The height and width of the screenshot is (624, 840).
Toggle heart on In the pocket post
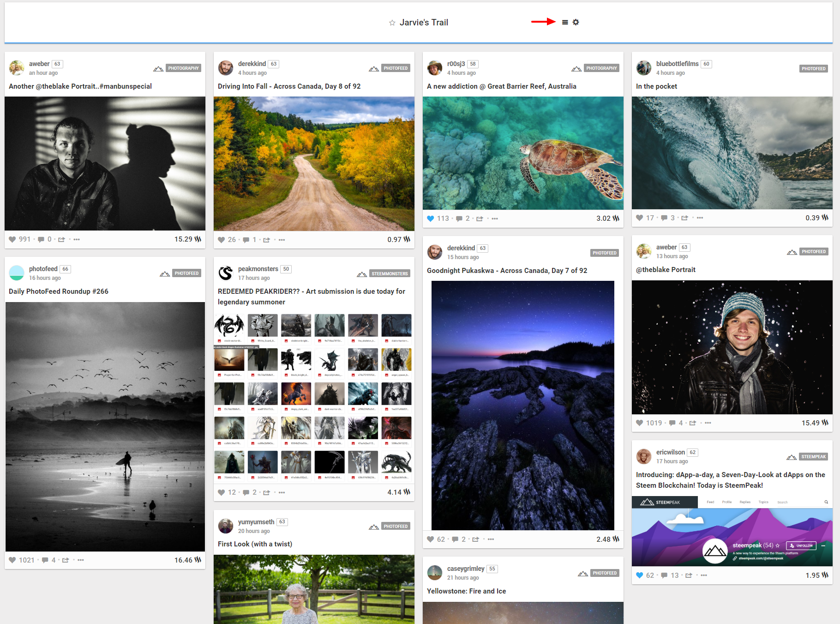click(639, 218)
